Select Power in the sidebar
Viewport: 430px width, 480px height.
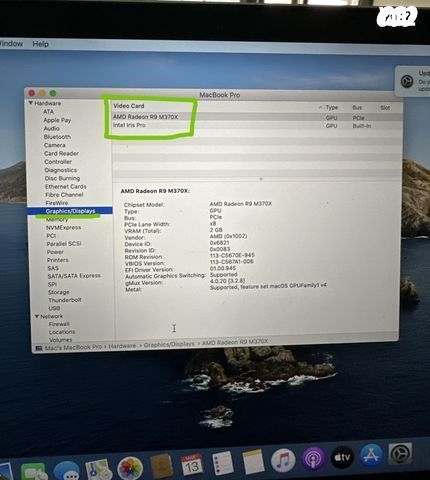pos(55,252)
